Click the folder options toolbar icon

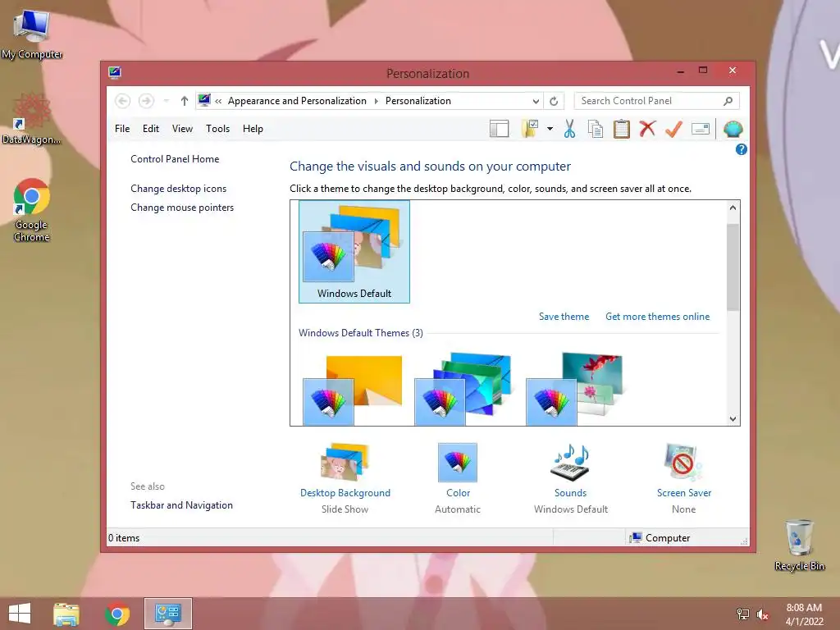tap(530, 129)
